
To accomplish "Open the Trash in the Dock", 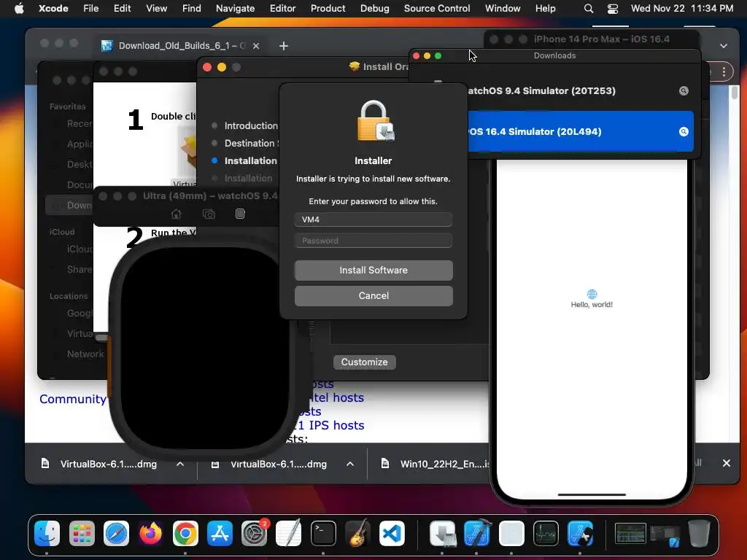I will pos(699,533).
